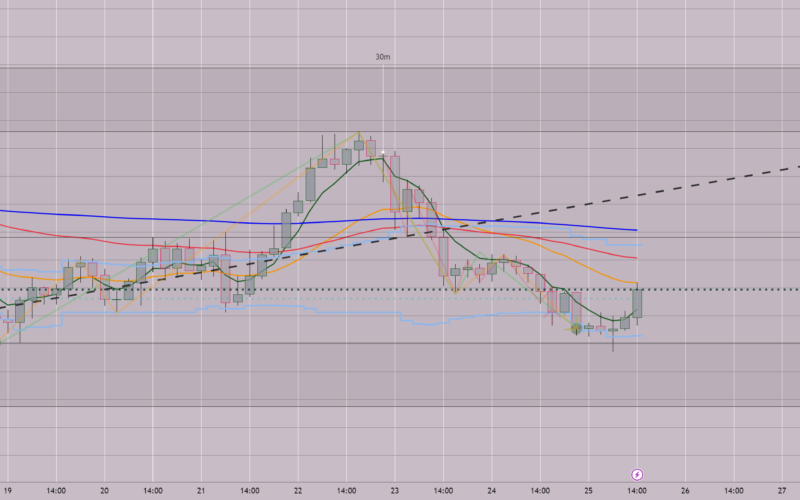Click date label 19 on time axis
800x500 pixels.
tap(7, 491)
